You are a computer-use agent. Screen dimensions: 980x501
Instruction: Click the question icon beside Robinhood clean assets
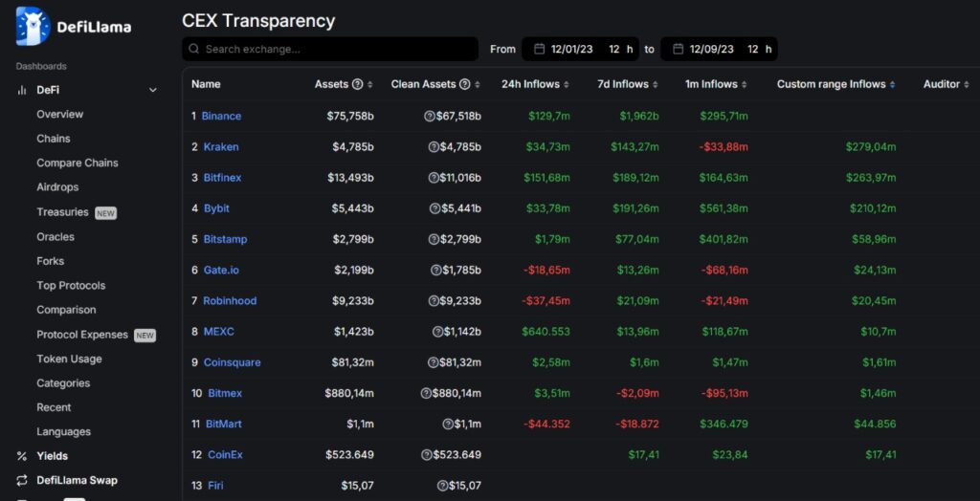click(x=434, y=300)
